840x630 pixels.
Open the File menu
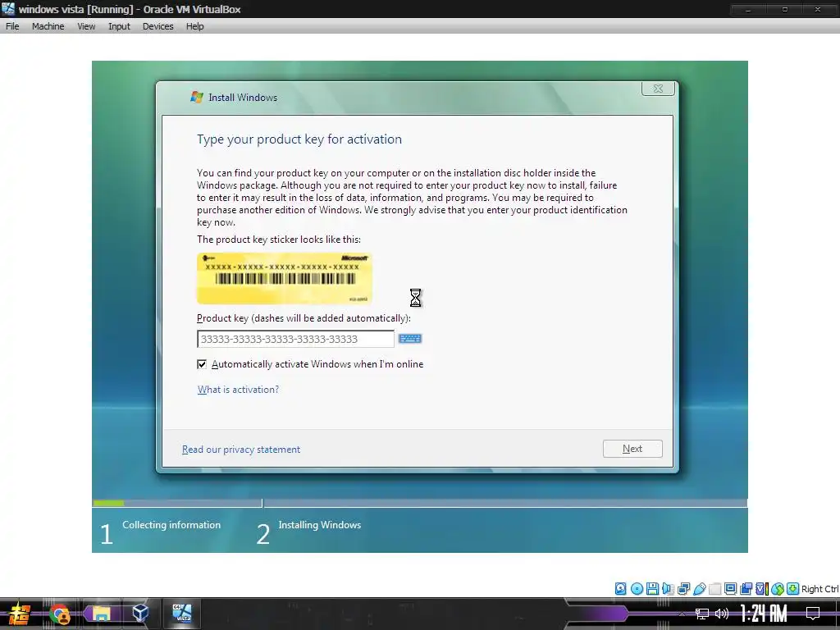click(x=12, y=26)
